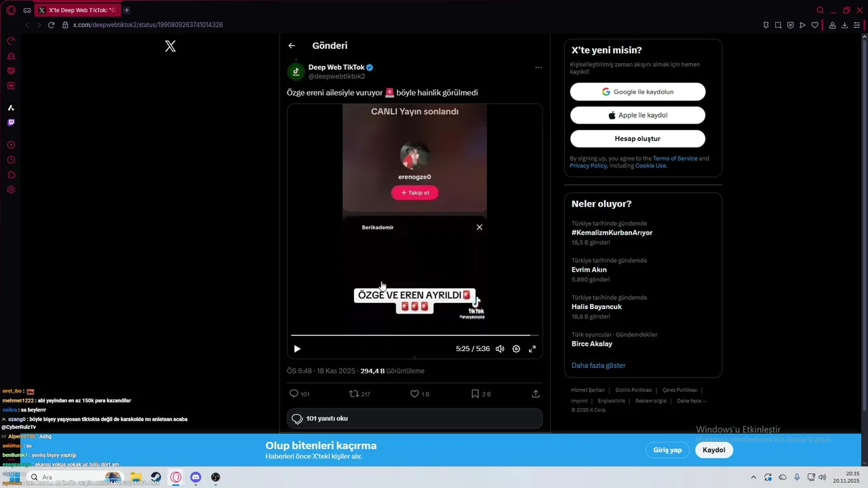Reload the current page
This screenshot has width=868, height=488.
[x=51, y=25]
